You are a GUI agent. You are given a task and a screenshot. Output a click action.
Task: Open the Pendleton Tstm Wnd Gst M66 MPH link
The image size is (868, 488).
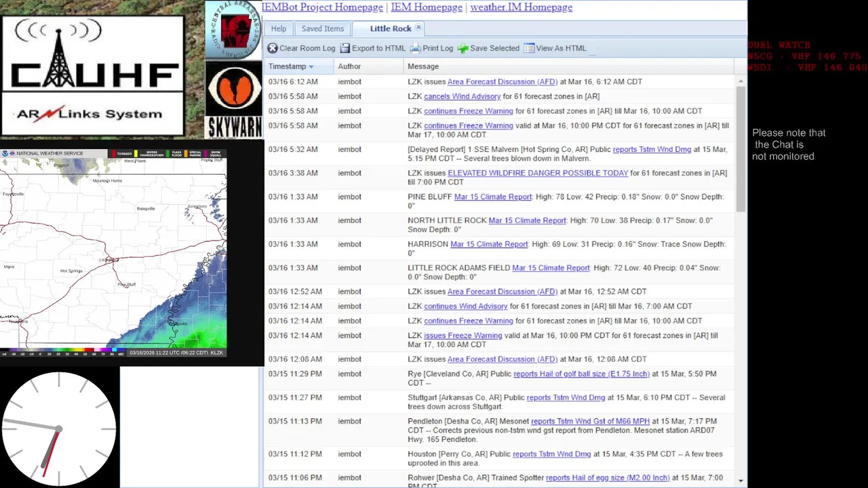pyautogui.click(x=590, y=422)
